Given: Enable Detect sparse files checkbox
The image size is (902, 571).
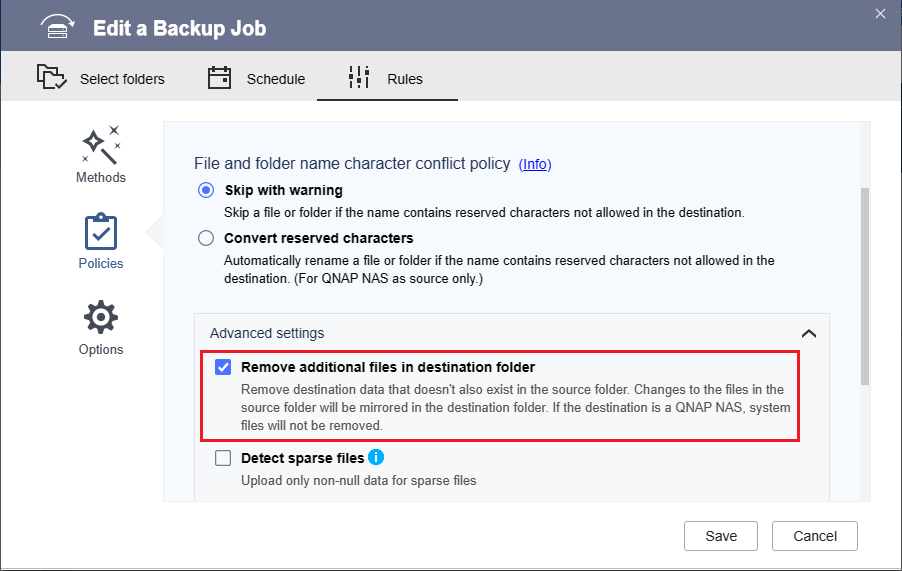Looking at the screenshot, I should pos(223,459).
